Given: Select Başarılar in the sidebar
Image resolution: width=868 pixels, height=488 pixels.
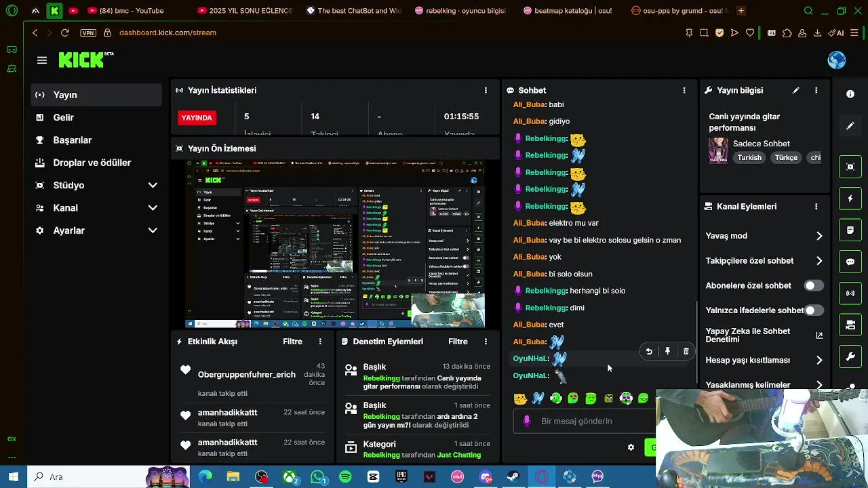Looking at the screenshot, I should pos(96,140).
